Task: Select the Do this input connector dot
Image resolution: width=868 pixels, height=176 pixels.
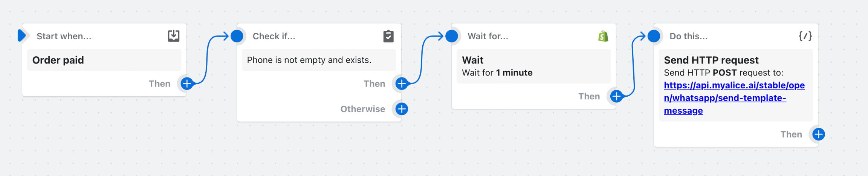Action: pos(654,36)
